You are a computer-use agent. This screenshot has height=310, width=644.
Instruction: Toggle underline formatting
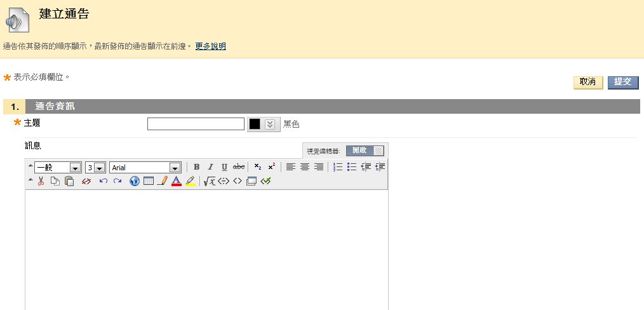click(x=224, y=167)
